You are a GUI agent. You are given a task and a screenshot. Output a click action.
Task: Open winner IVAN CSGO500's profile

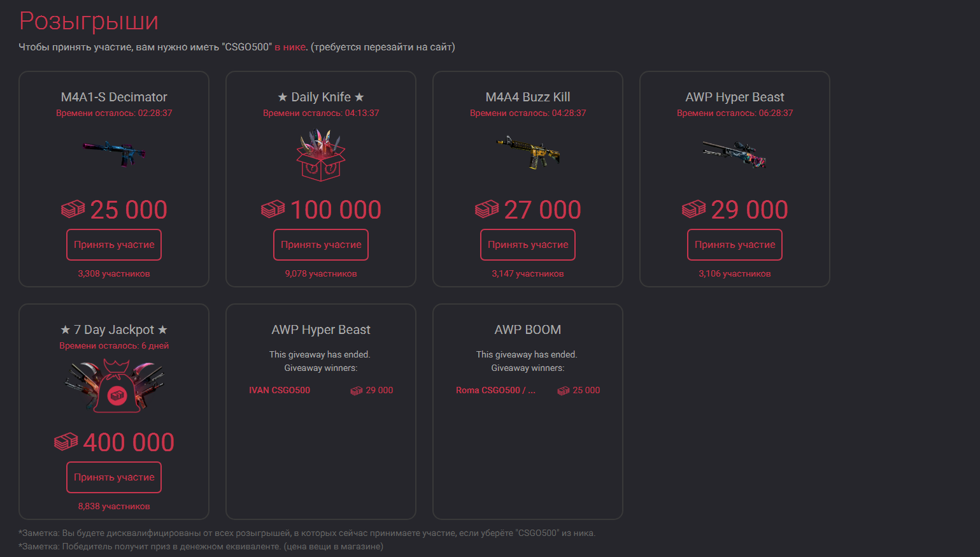click(280, 390)
